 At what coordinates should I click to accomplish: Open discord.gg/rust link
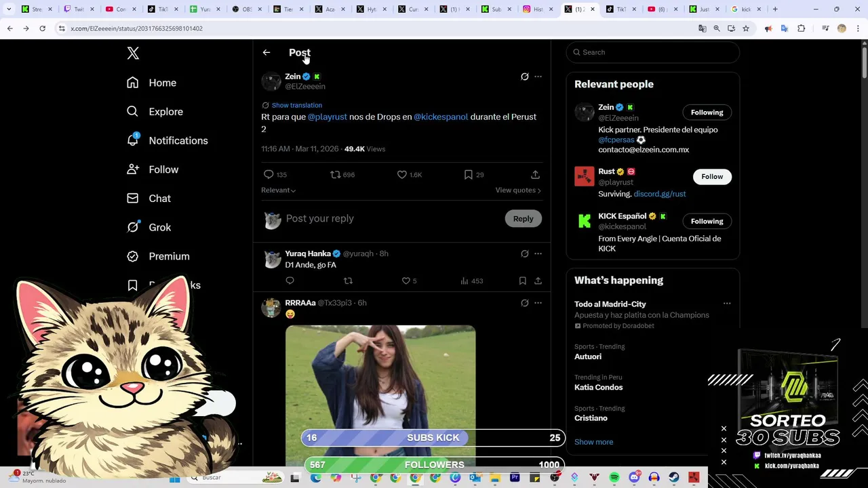tap(660, 194)
